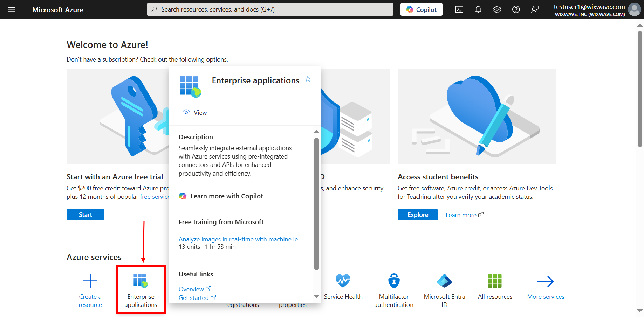Click the flyout scrollbar up arrow

[x=316, y=132]
